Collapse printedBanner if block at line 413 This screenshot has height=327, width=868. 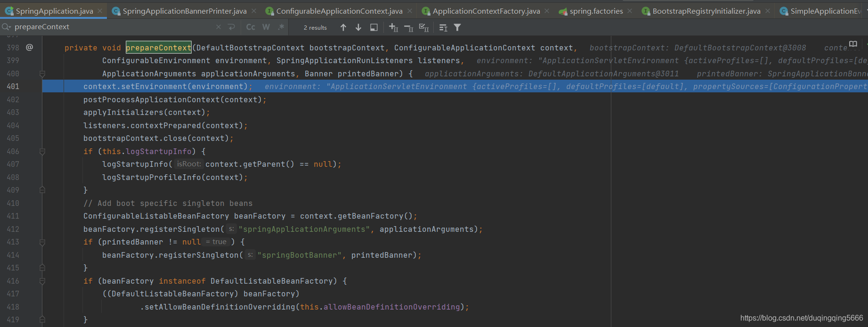(42, 242)
